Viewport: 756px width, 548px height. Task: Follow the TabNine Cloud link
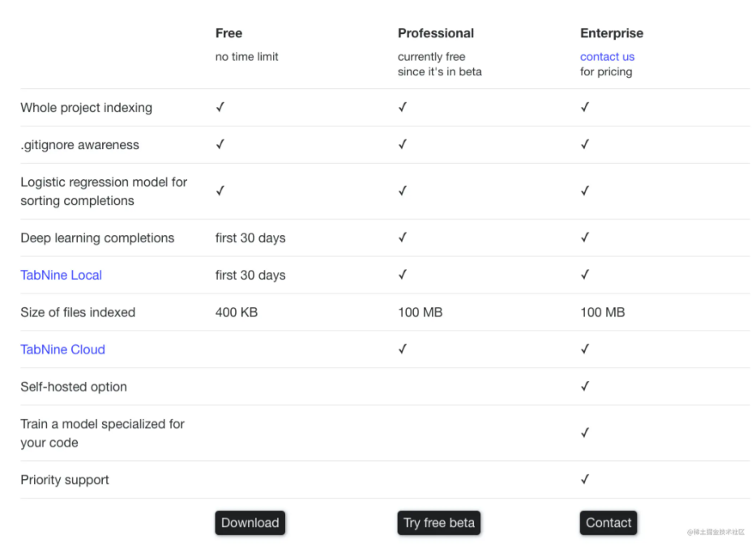[x=62, y=349]
